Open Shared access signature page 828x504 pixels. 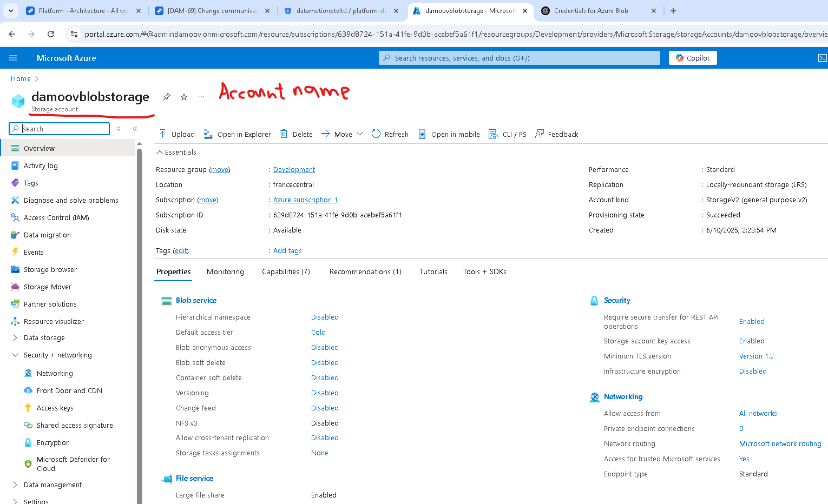click(75, 425)
